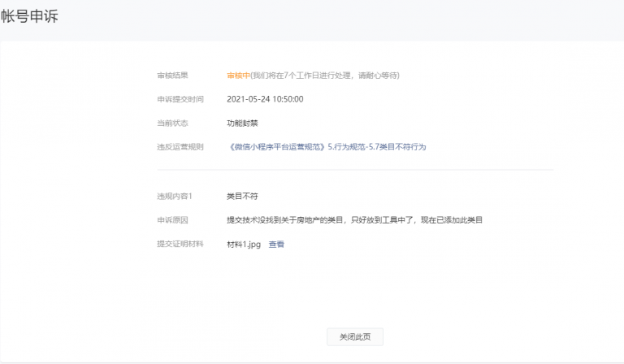Select the note about 7个工作日 processing
624x364 pixels.
pyautogui.click(x=325, y=76)
